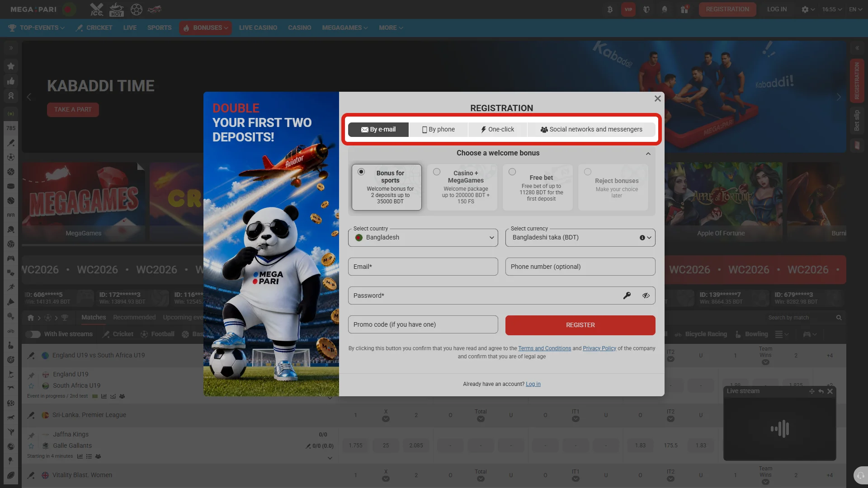Click the search magnifier icon by match
868x488 pixels.
839,318
